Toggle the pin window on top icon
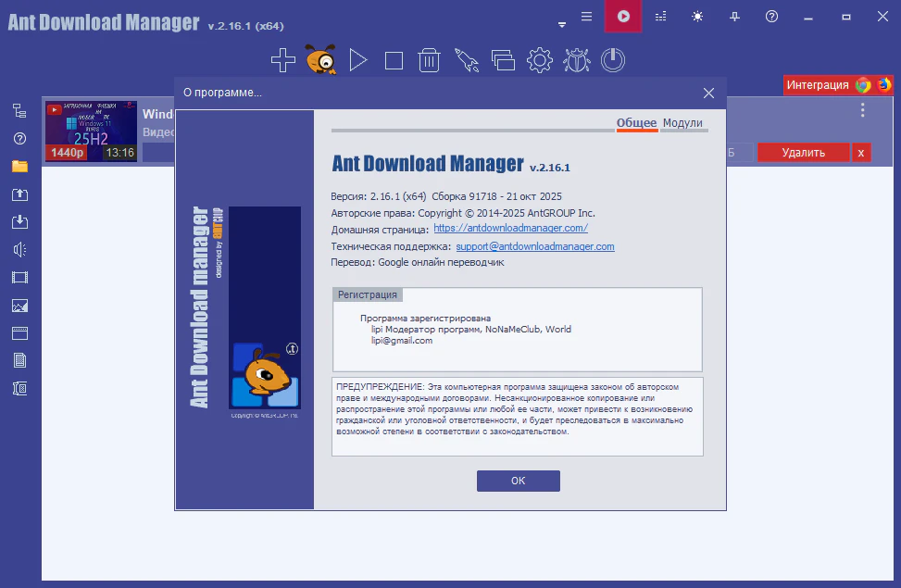Image resolution: width=901 pixels, height=588 pixels. click(735, 17)
